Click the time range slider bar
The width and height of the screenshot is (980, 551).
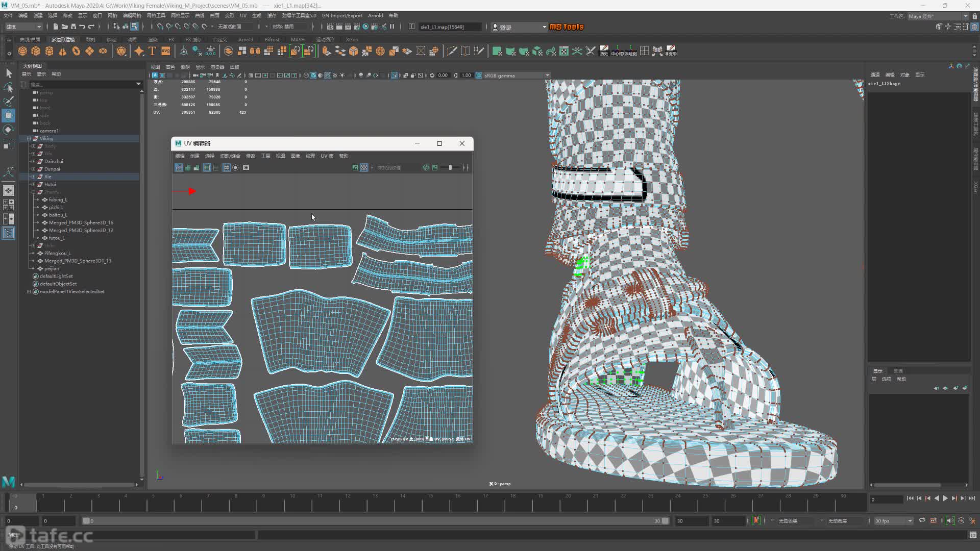(375, 521)
